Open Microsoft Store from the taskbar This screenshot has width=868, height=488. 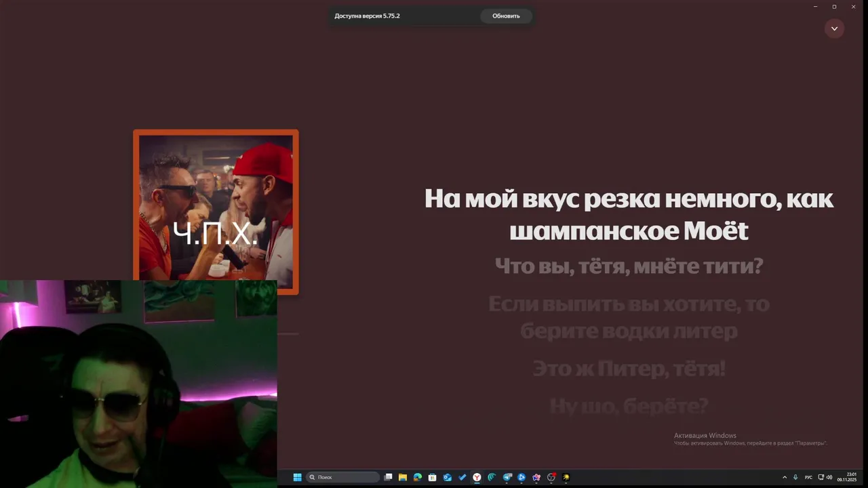pos(433,477)
